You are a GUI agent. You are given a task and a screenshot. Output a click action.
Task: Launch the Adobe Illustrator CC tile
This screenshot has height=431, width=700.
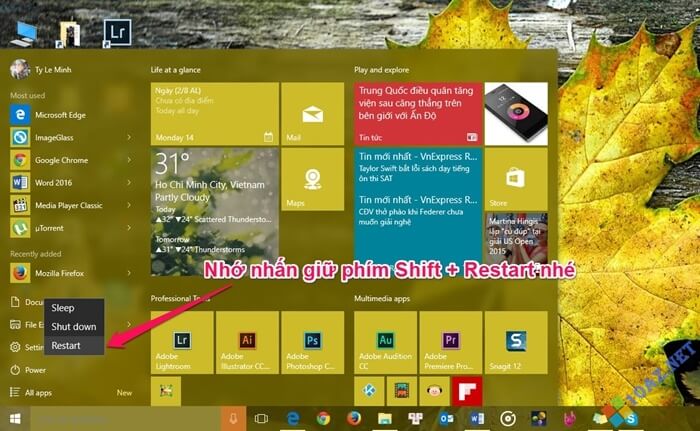pos(247,342)
